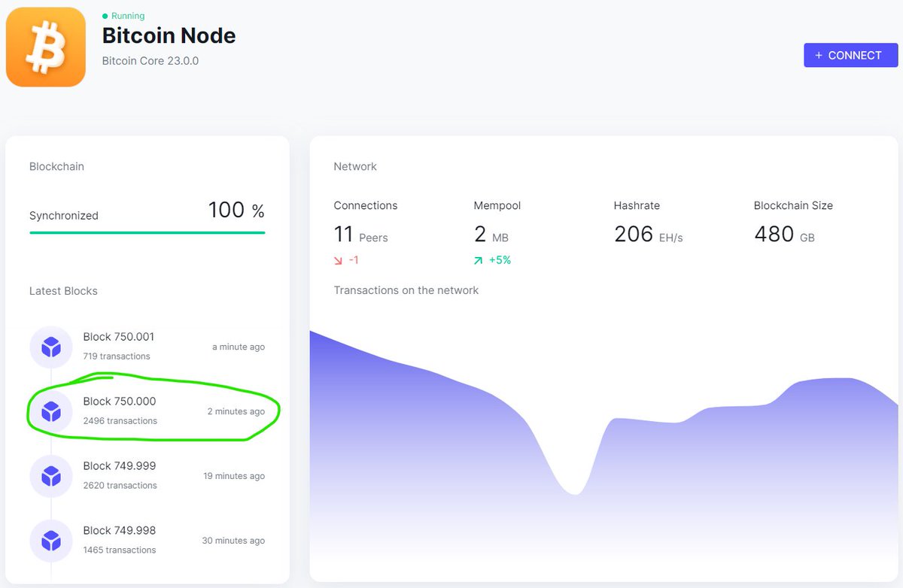
Task: Click the CONNECT button
Action: (851, 55)
